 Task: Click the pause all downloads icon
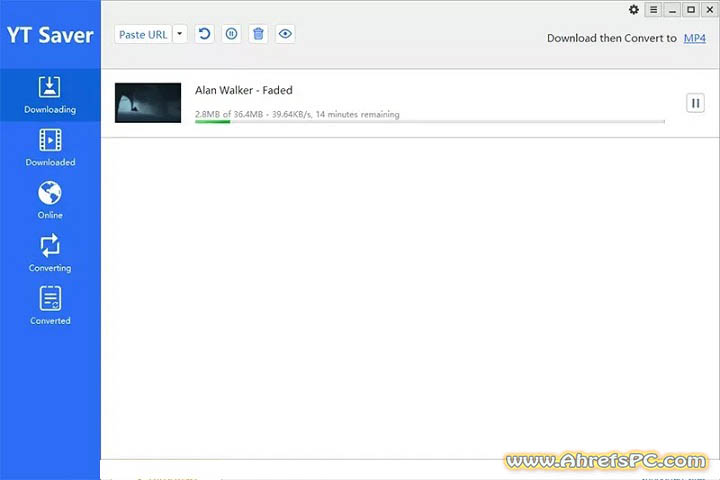coord(231,34)
